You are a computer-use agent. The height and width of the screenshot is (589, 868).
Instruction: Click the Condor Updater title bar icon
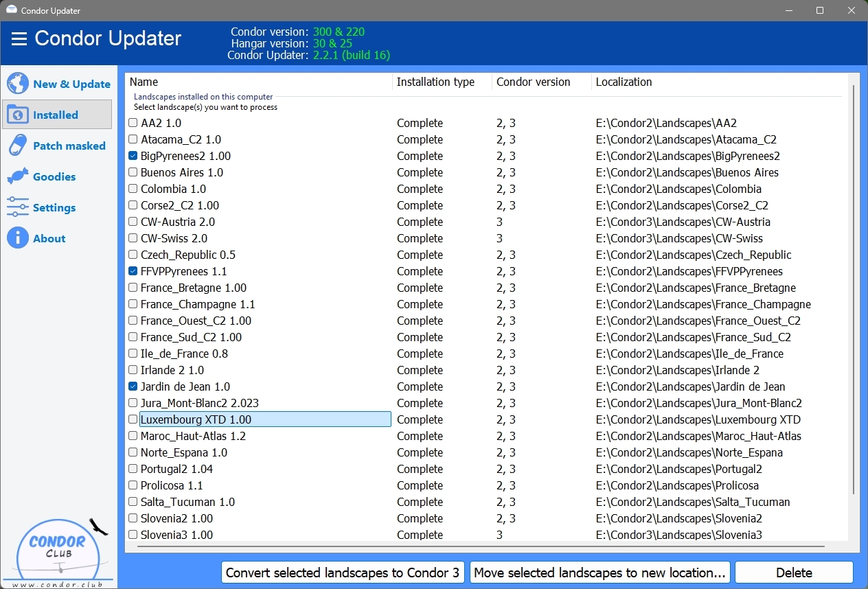[x=12, y=10]
